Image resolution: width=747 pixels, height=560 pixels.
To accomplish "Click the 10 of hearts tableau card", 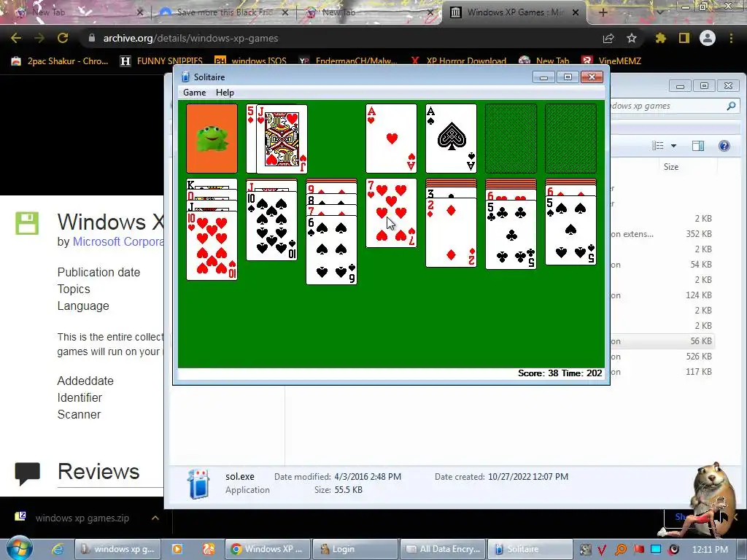I will (212, 246).
